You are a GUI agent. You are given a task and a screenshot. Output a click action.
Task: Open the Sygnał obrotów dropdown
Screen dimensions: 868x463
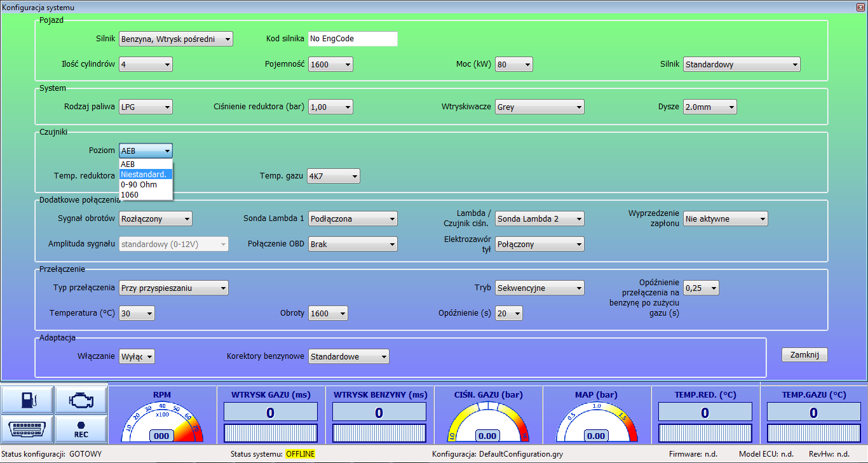pos(156,218)
